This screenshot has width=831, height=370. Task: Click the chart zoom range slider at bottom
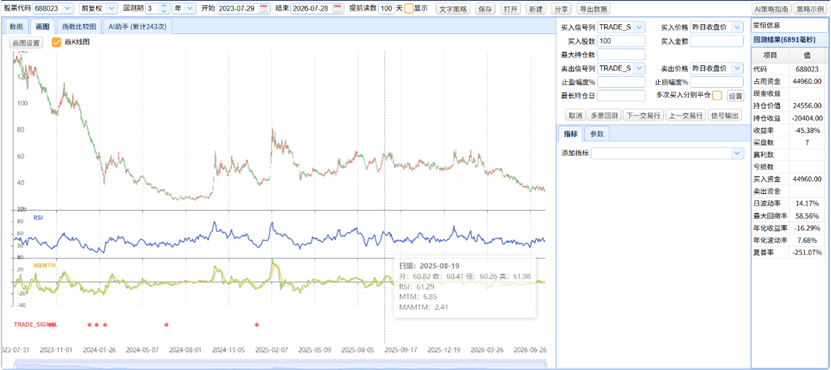[279, 363]
